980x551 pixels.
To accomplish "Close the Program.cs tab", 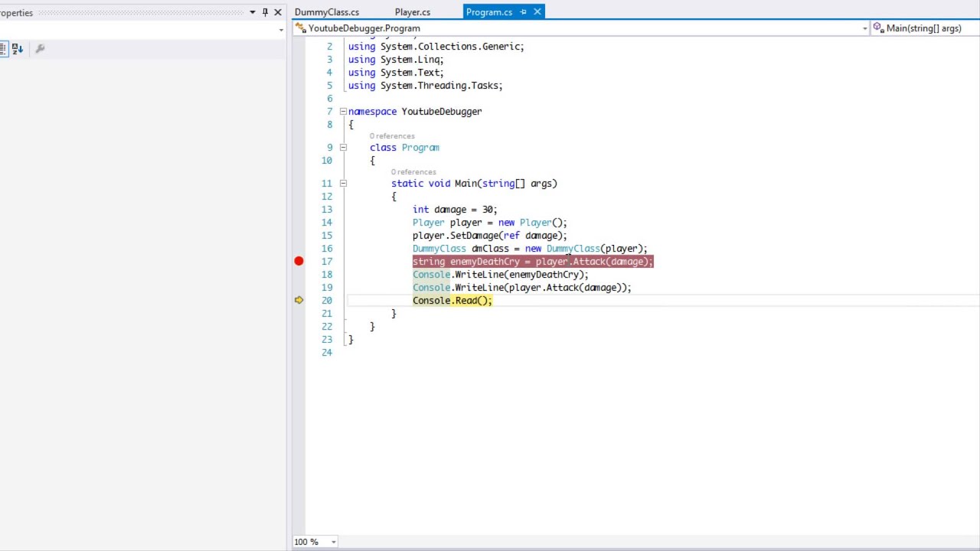I will [x=537, y=12].
